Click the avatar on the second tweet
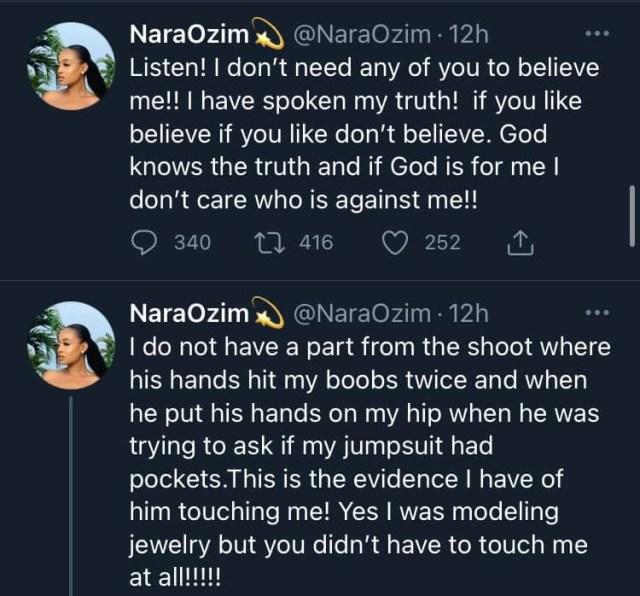 tap(71, 346)
